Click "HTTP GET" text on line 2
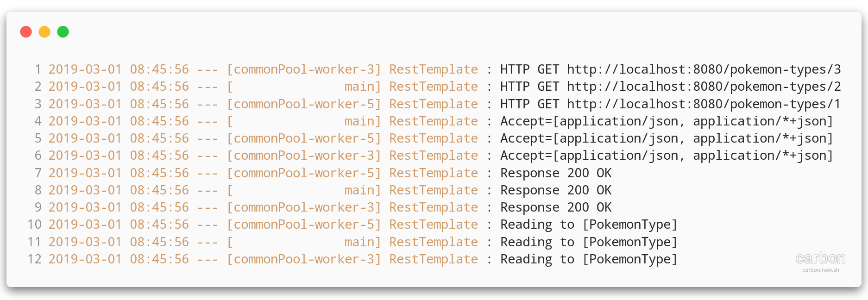Image resolution: width=868 pixels, height=300 pixels. click(529, 87)
